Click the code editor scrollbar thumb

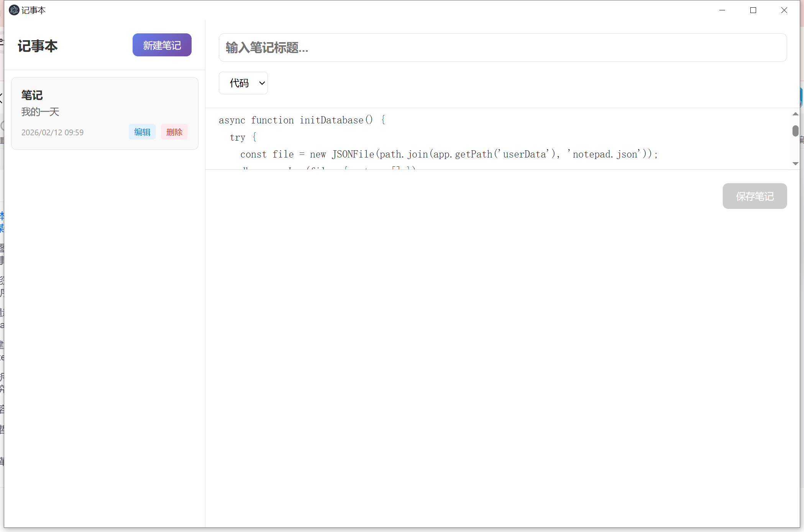(x=795, y=131)
